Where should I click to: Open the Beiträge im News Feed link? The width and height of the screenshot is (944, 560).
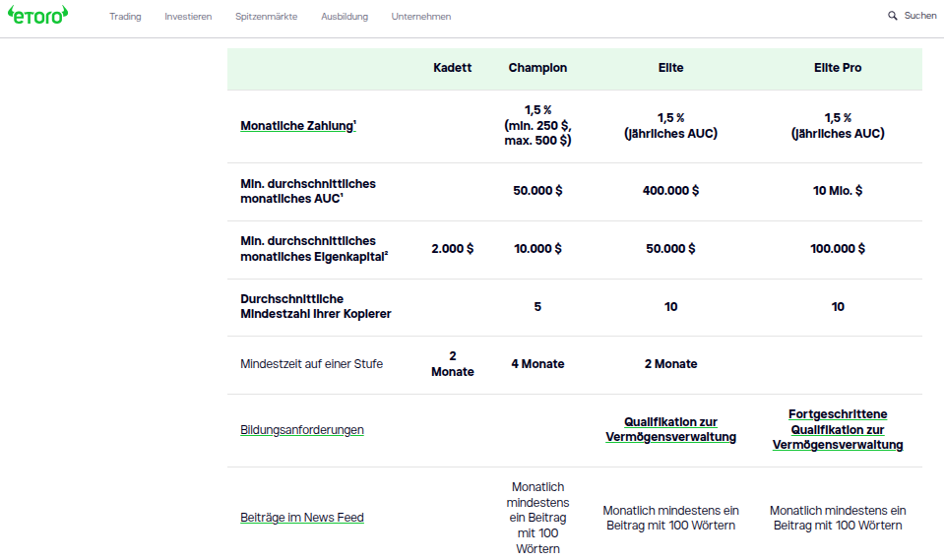point(301,518)
